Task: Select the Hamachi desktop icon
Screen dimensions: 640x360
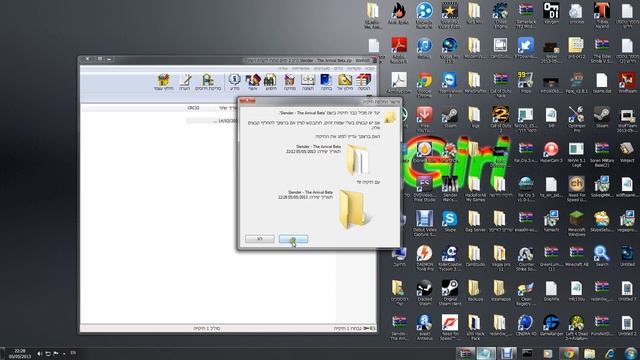Action: (551, 222)
